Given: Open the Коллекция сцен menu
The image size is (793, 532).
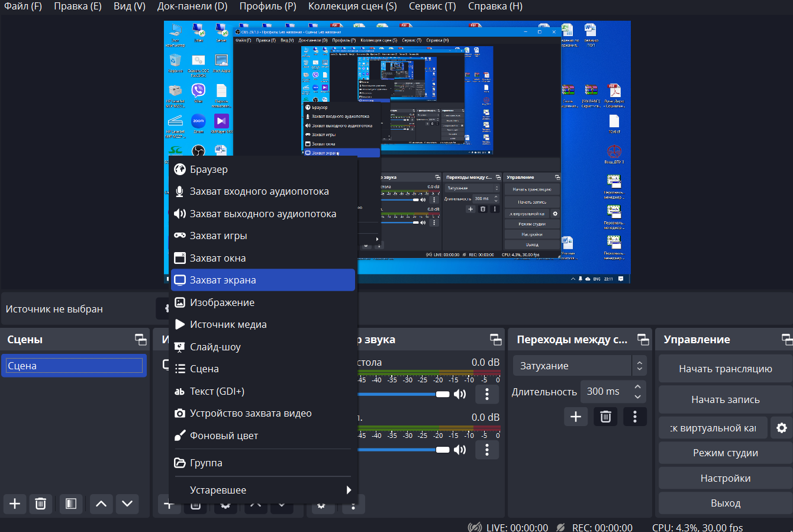Looking at the screenshot, I should tap(353, 7).
